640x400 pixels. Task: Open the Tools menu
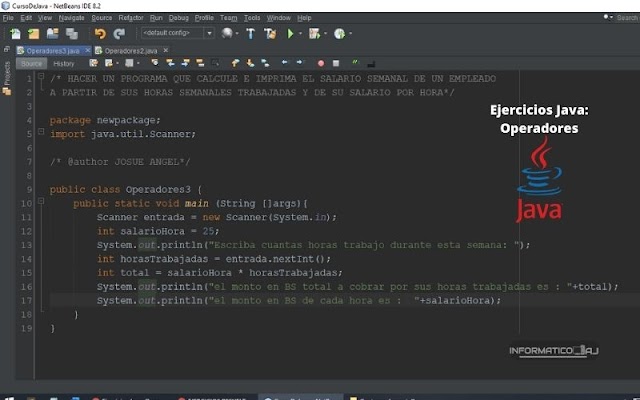coord(252,18)
